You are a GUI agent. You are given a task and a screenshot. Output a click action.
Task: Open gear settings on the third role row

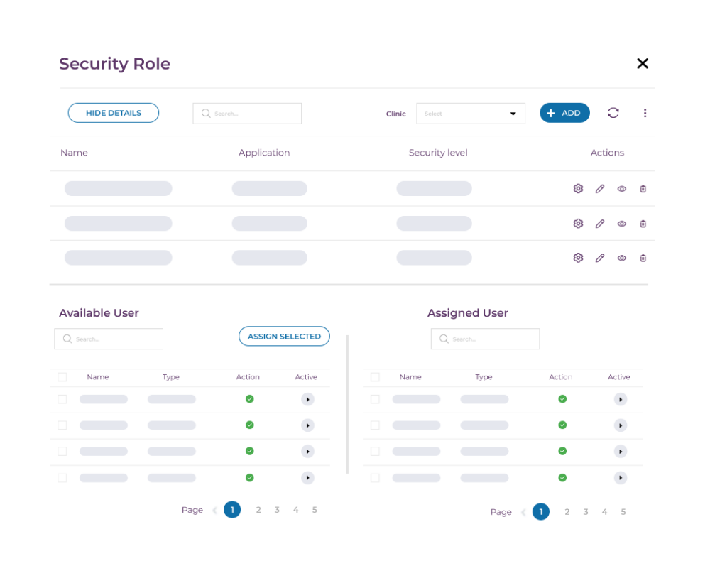click(x=578, y=257)
